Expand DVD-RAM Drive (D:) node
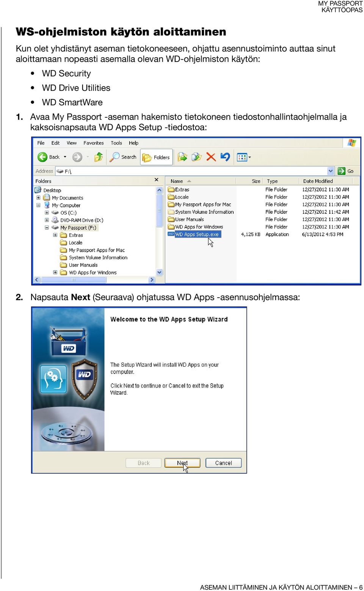364x591 pixels. (x=47, y=220)
